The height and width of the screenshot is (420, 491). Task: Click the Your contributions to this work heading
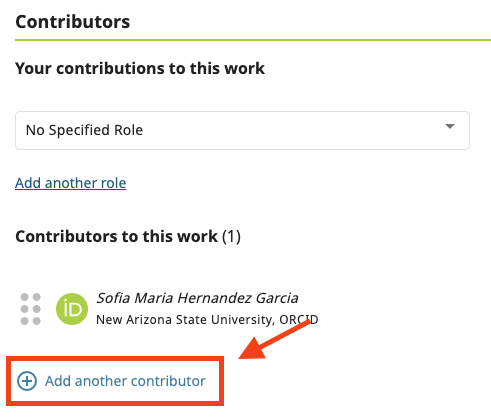click(140, 68)
